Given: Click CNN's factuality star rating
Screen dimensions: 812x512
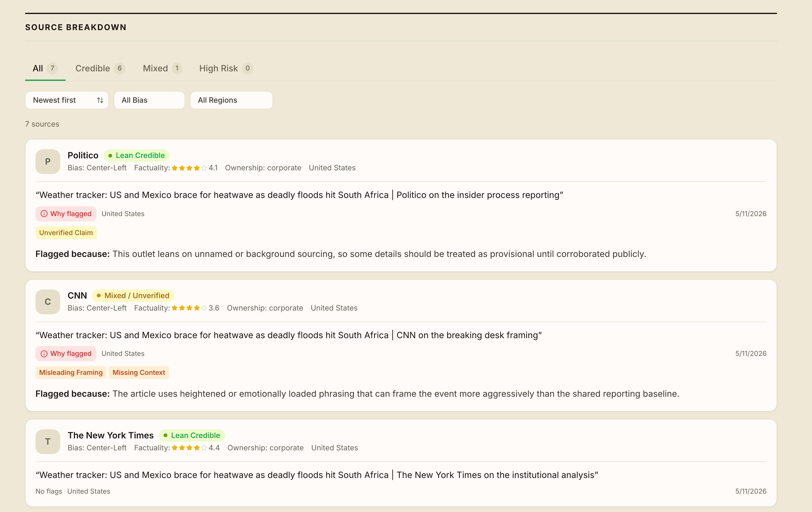Looking at the screenshot, I should [x=189, y=308].
